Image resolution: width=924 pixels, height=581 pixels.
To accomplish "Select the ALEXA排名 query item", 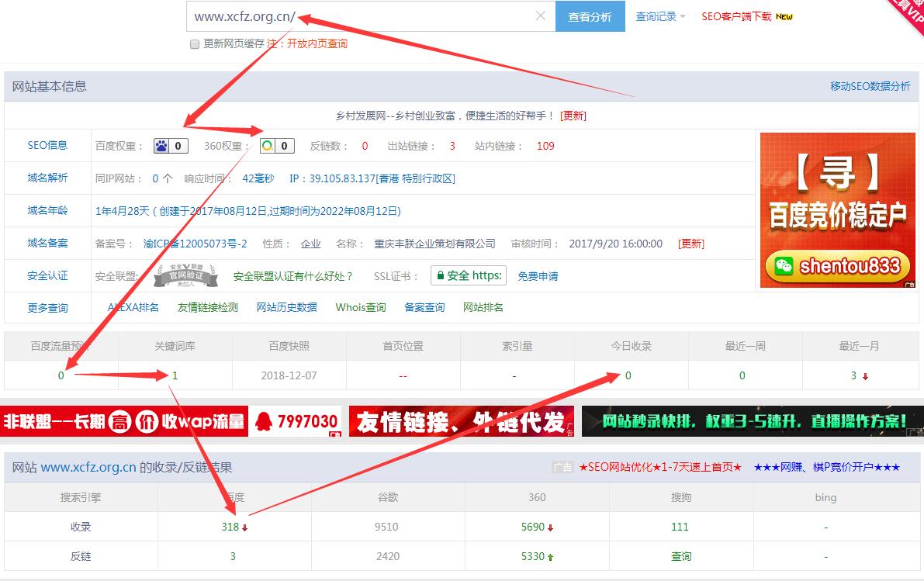I will point(133,307).
